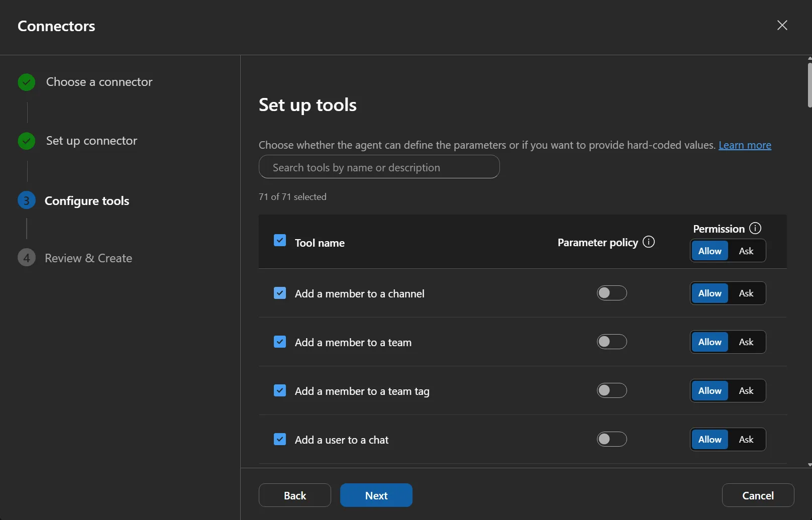This screenshot has height=520, width=812.
Task: Toggle the select-all Tool name checkbox
Action: tap(280, 240)
